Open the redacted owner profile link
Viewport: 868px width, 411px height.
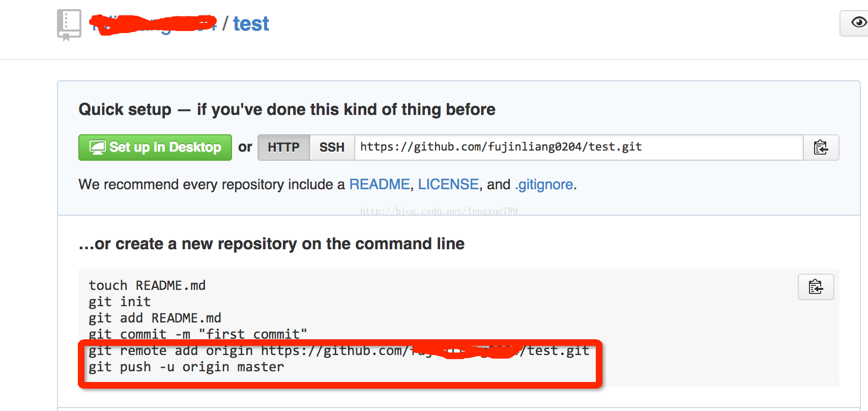tap(154, 24)
